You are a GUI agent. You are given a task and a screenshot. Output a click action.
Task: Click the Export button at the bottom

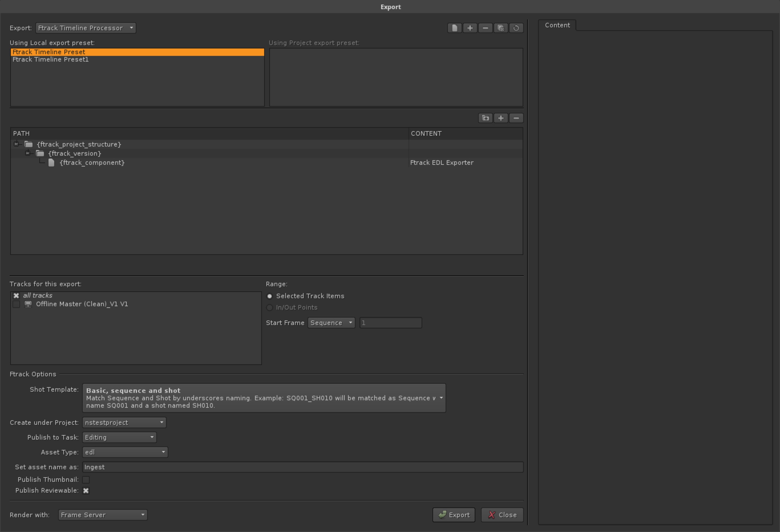454,515
